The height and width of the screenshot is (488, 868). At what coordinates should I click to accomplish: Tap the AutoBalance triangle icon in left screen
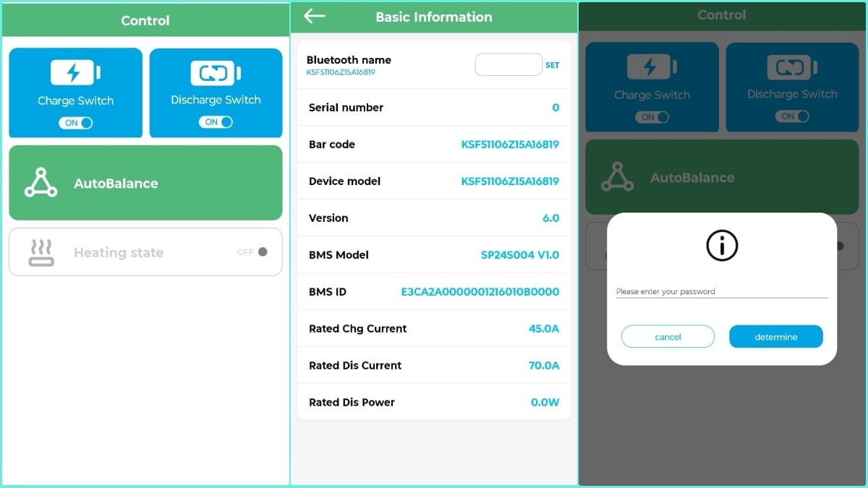(x=41, y=183)
